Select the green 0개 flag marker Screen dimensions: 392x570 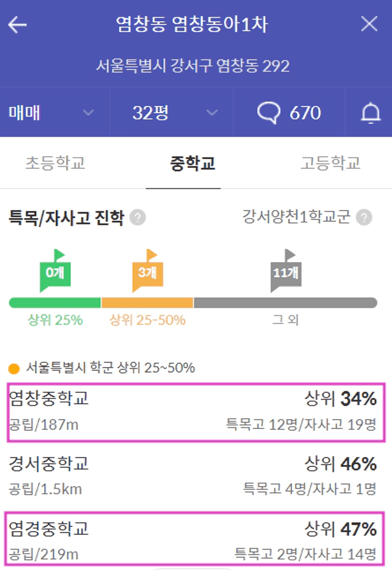point(55,270)
